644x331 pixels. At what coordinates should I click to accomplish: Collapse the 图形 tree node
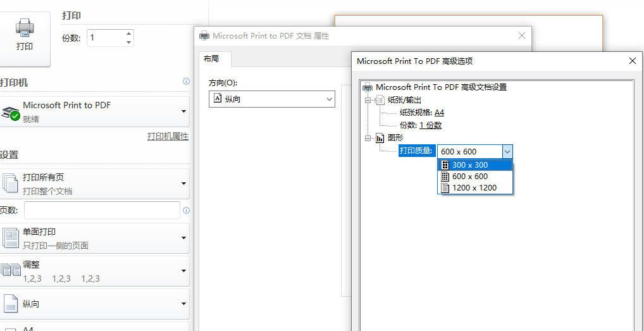coord(368,138)
